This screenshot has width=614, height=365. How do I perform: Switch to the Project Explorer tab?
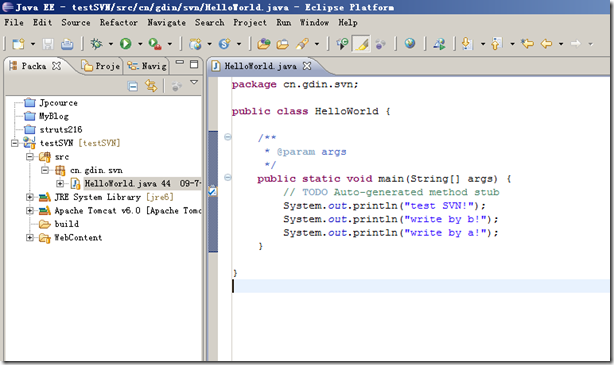tap(101, 66)
